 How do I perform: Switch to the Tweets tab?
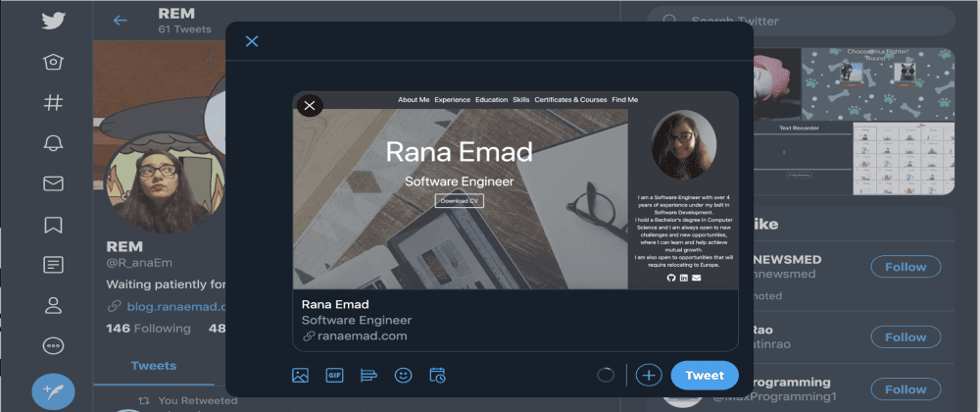pyautogui.click(x=154, y=366)
